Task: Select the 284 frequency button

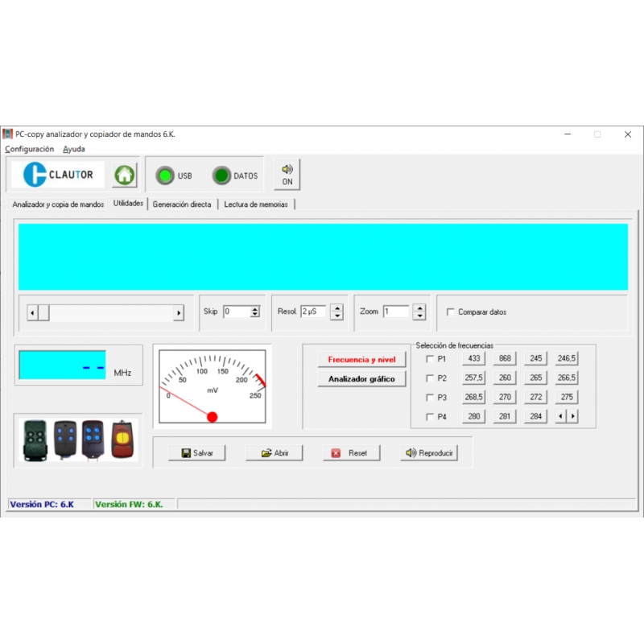Action: coord(535,416)
